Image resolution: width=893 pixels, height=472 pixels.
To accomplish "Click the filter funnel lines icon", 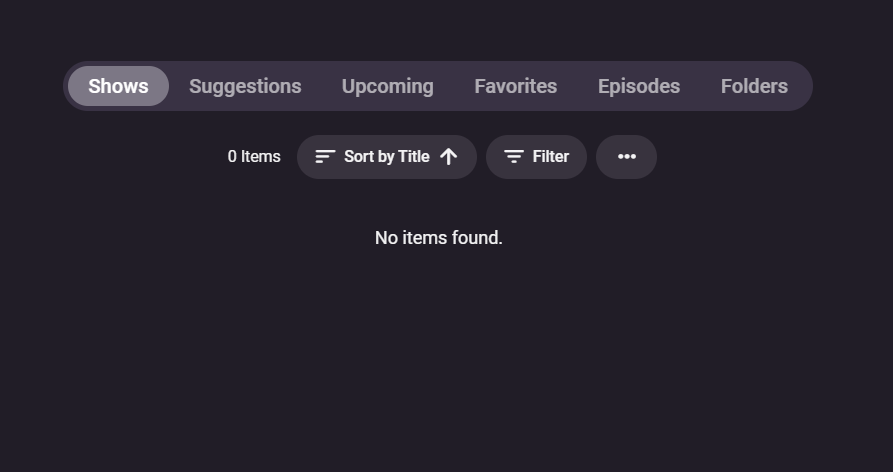I will pyautogui.click(x=514, y=157).
